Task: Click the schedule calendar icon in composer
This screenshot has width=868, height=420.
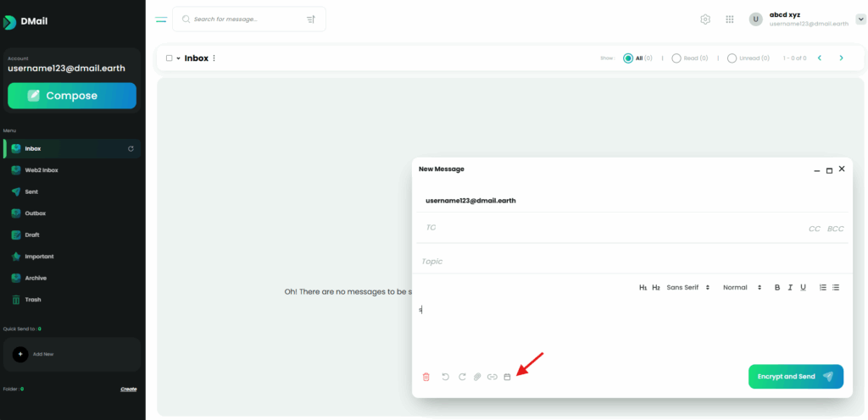Action: coord(507,377)
